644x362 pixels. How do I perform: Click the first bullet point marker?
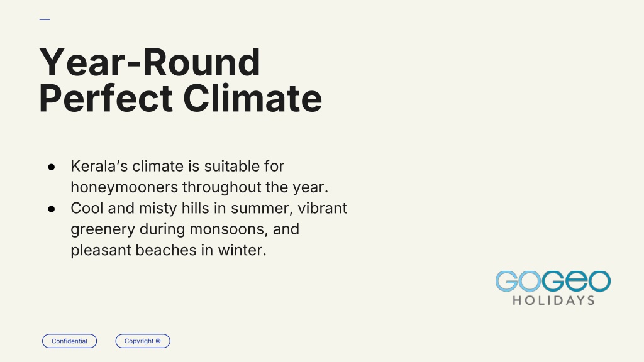coord(52,167)
